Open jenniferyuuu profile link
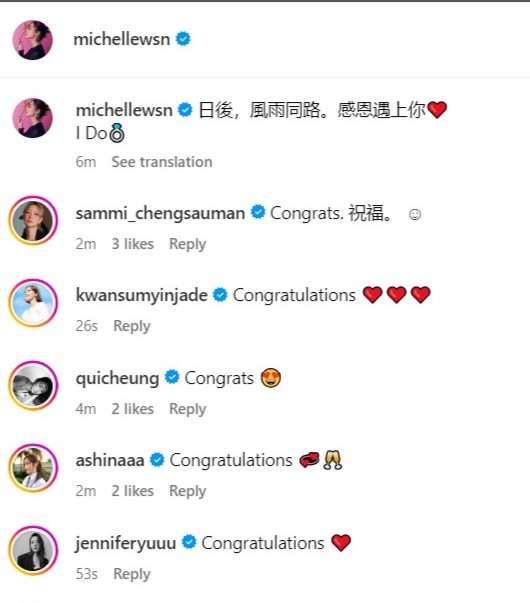530x603 pixels. [x=125, y=543]
